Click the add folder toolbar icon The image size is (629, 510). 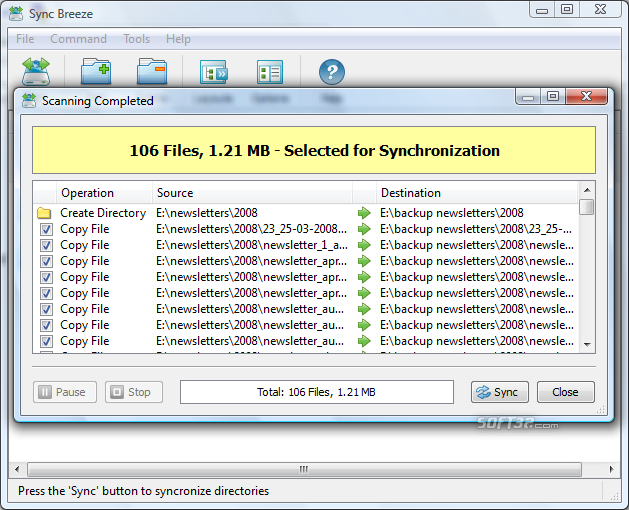pos(96,71)
